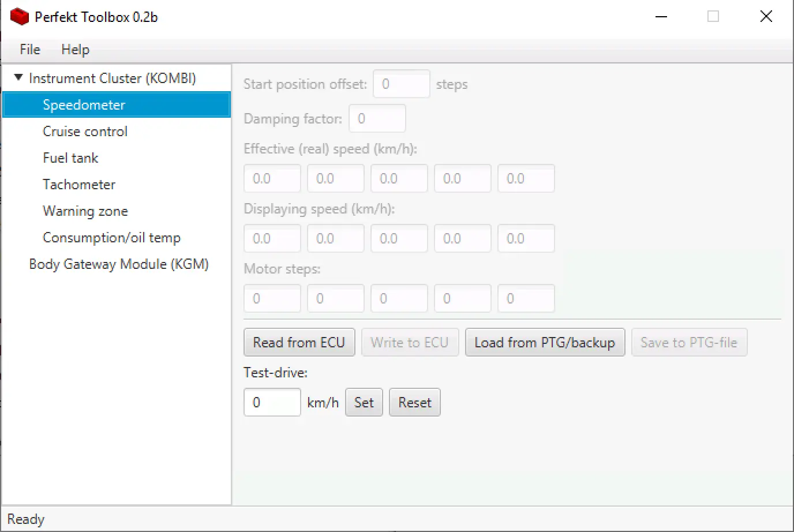The height and width of the screenshot is (532, 794).
Task: Collapse the Instrument Cluster (KOMBI) tree node
Action: pyautogui.click(x=18, y=77)
